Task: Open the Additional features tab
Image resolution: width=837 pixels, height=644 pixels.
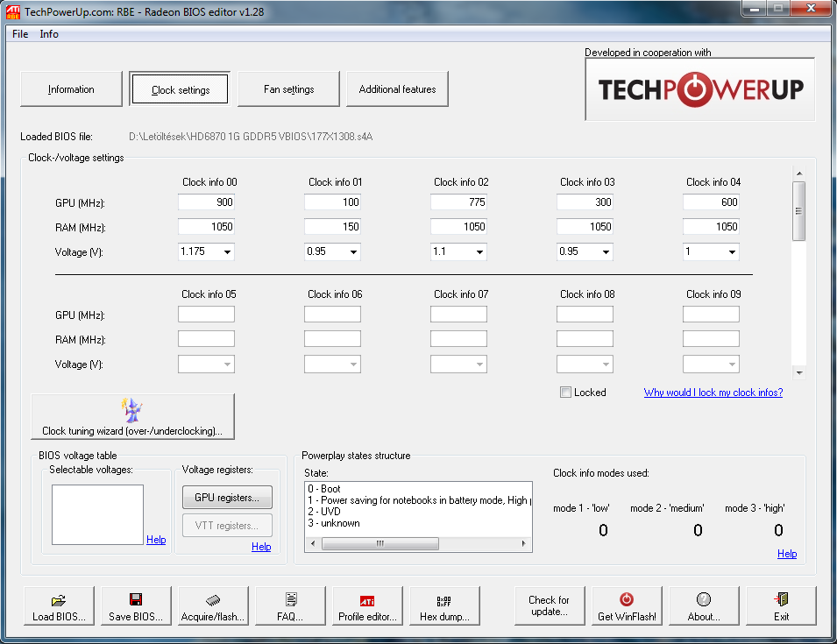Action: point(397,89)
